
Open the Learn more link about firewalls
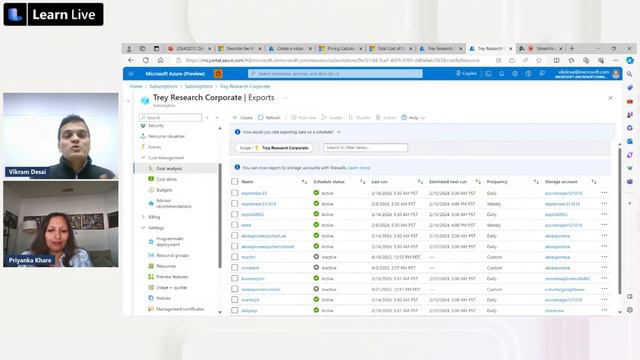(359, 168)
